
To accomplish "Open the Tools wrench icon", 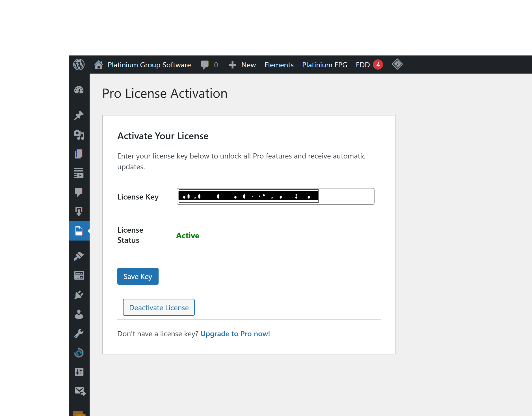I will pyautogui.click(x=79, y=333).
